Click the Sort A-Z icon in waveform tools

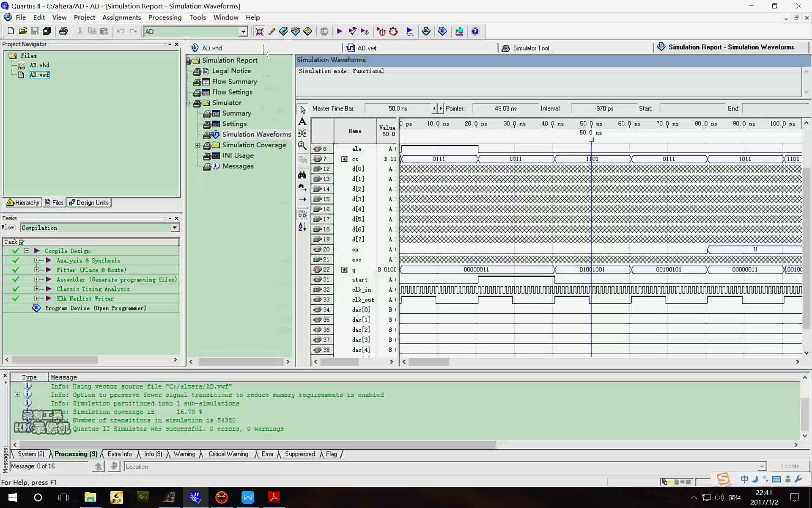click(302, 227)
